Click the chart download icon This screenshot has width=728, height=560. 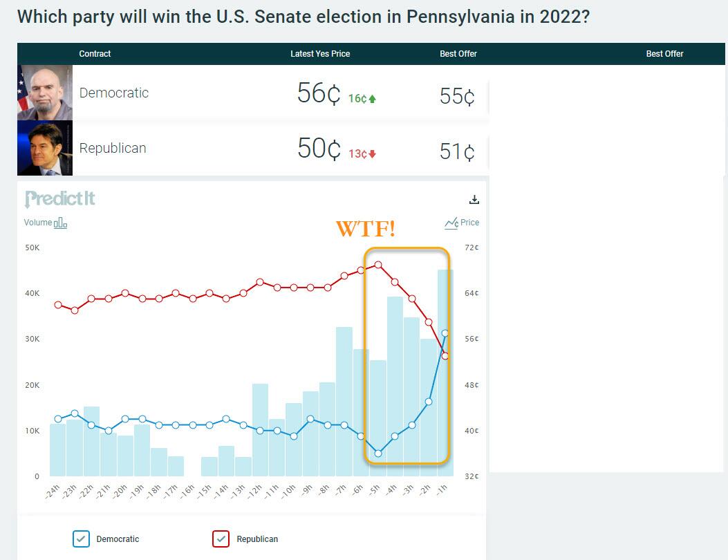click(474, 200)
